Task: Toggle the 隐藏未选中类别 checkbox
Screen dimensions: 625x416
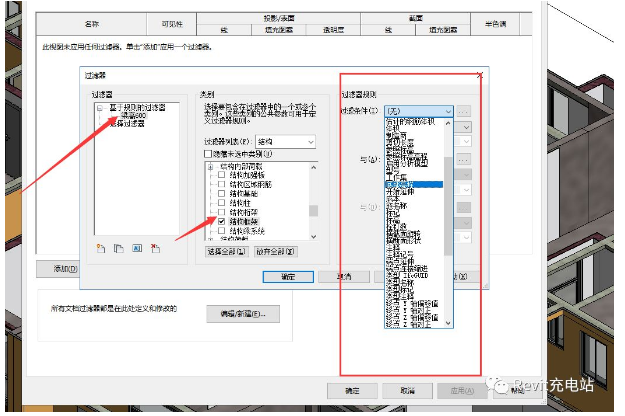Action: 208,154
